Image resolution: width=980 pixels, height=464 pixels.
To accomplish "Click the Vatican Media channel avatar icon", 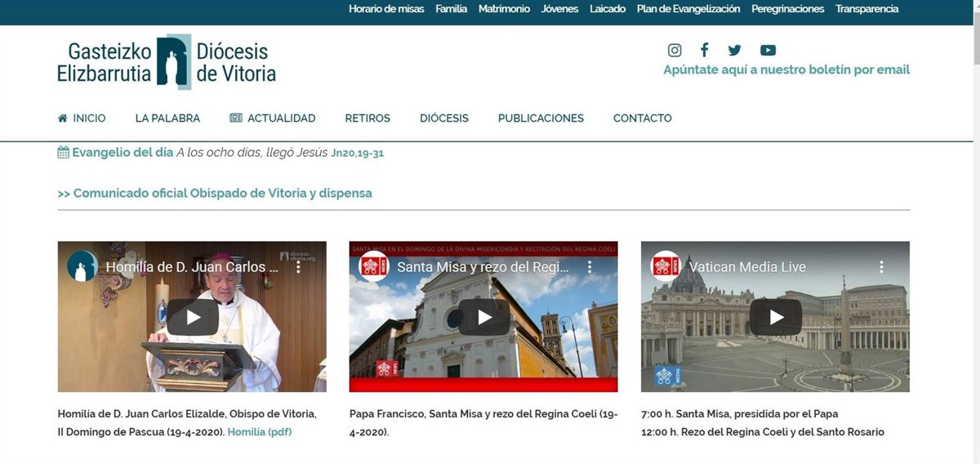I will [x=666, y=266].
